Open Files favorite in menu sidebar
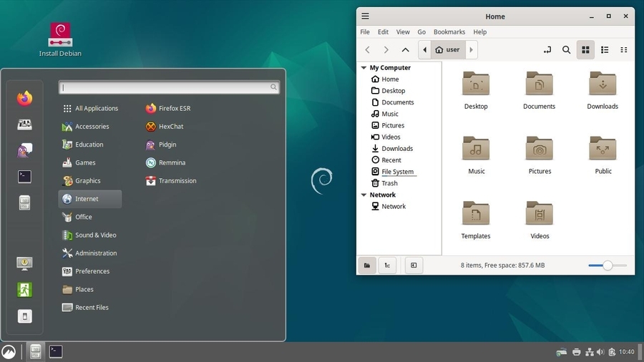 pyautogui.click(x=24, y=202)
